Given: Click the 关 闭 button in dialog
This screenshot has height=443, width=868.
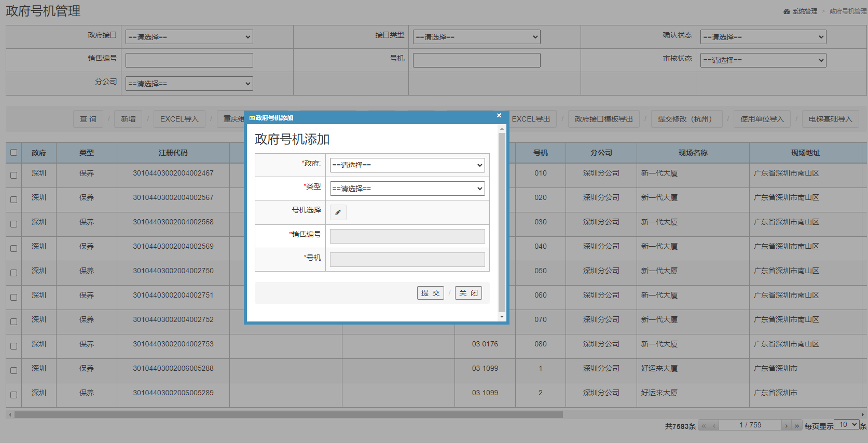Looking at the screenshot, I should [x=469, y=293].
